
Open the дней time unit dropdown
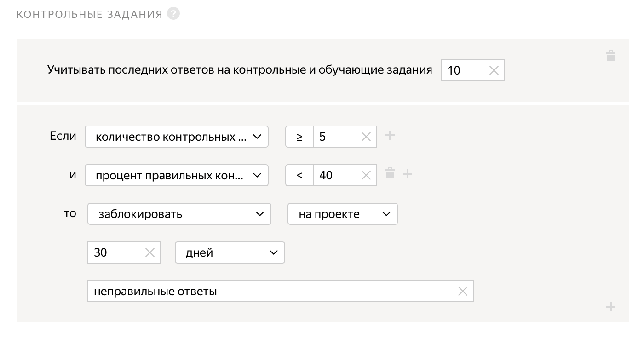pyautogui.click(x=230, y=252)
